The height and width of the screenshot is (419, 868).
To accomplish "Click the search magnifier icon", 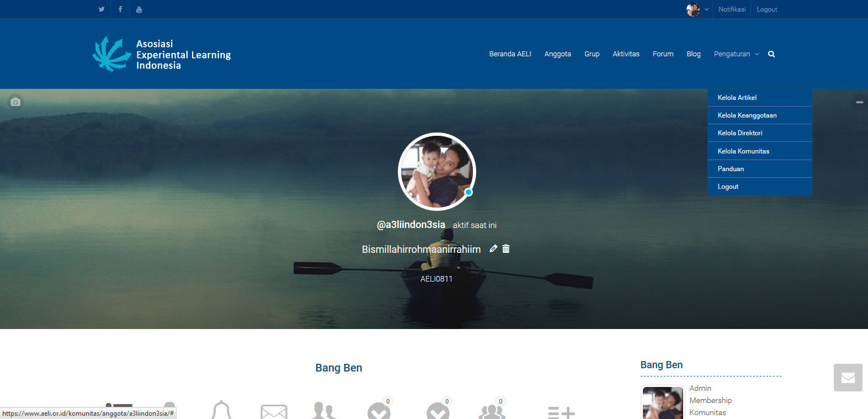I will [x=771, y=54].
